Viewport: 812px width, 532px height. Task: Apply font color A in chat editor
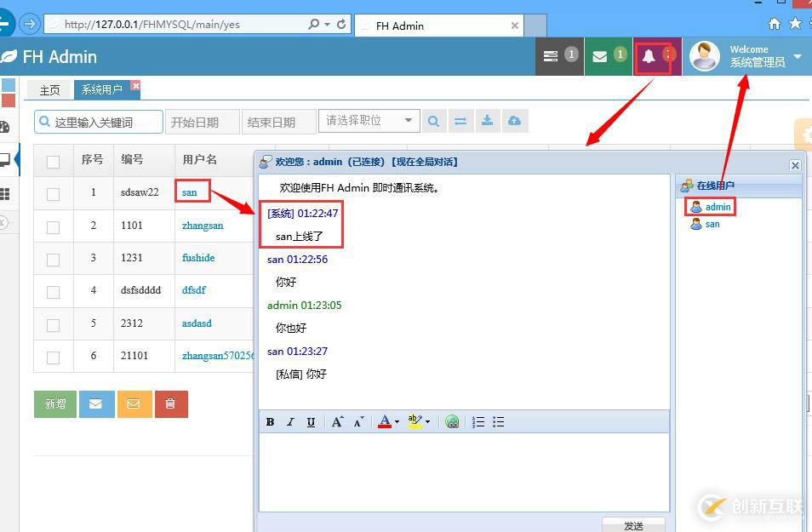pos(384,421)
